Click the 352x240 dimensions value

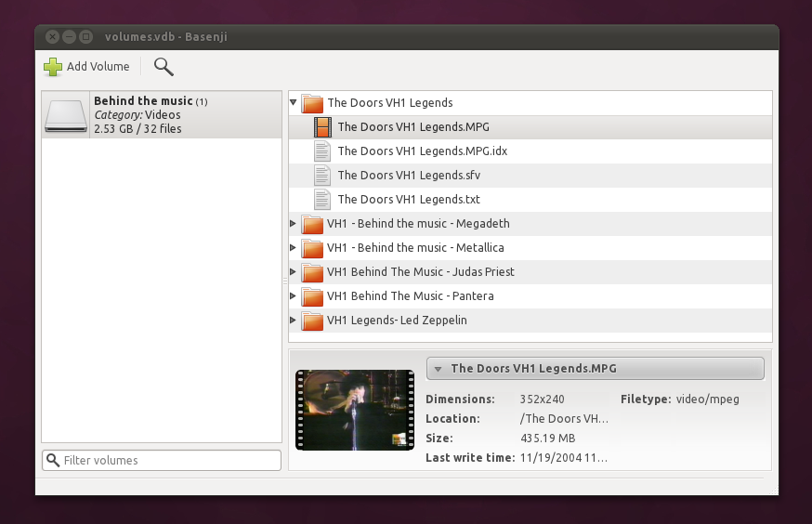click(542, 400)
